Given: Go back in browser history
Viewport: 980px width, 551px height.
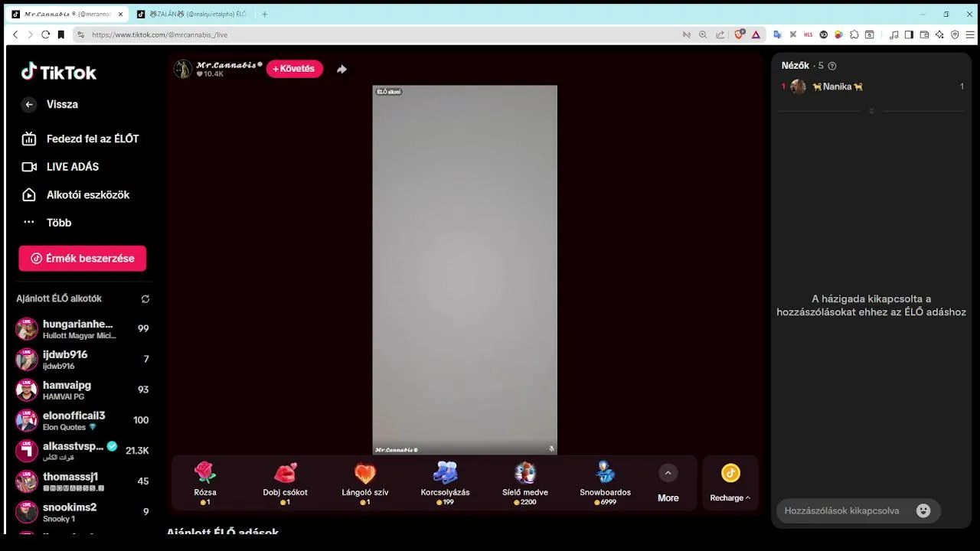Looking at the screenshot, I should tap(15, 34).
